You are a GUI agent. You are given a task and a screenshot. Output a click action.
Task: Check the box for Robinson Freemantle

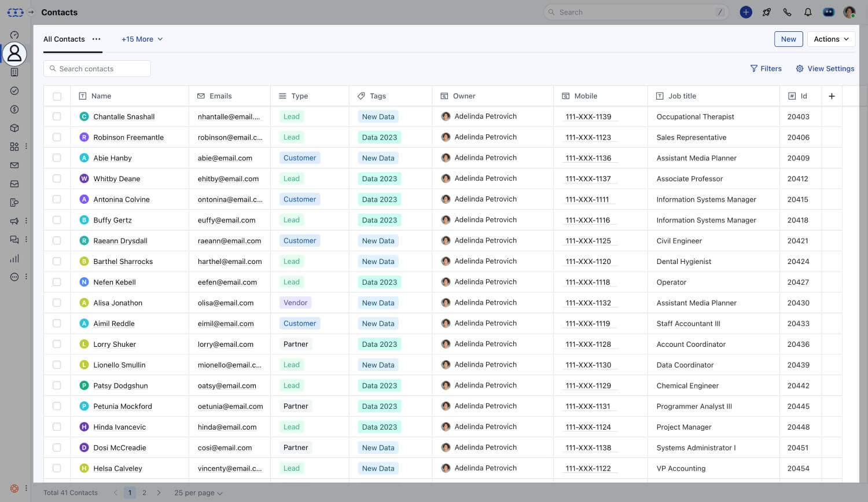57,137
